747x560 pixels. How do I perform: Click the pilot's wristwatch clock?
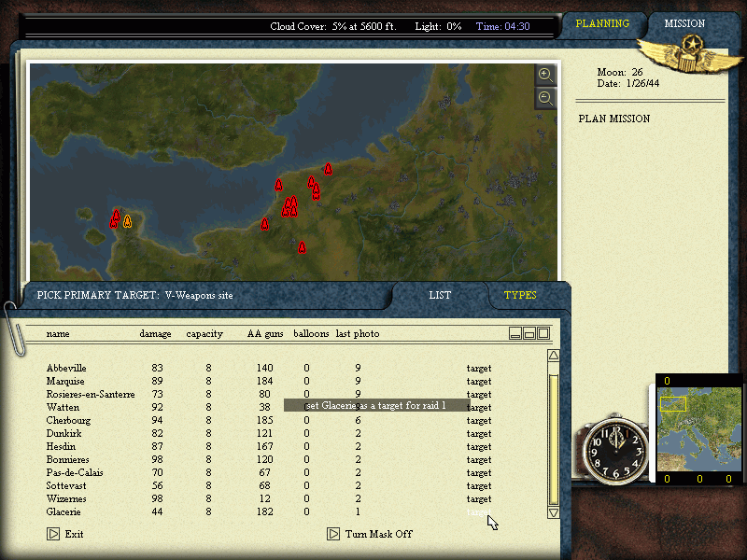coord(615,449)
